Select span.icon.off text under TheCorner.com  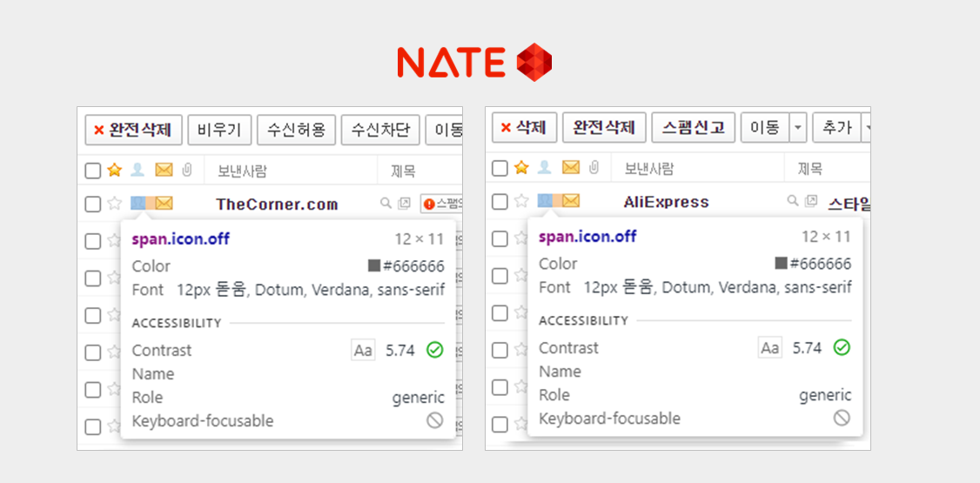coord(181,238)
